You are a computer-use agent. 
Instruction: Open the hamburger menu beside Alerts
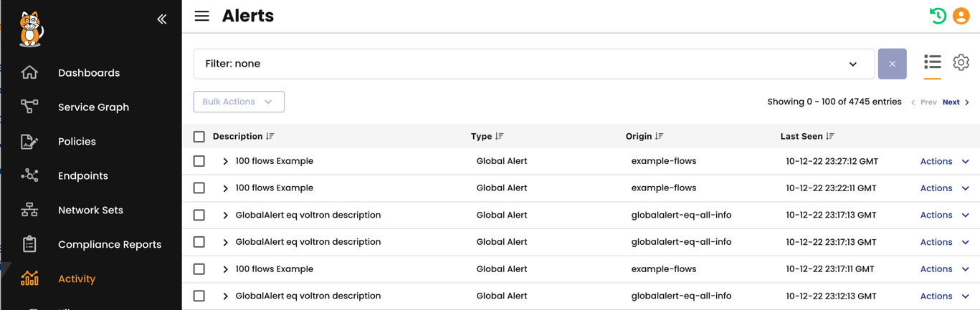[x=202, y=16]
